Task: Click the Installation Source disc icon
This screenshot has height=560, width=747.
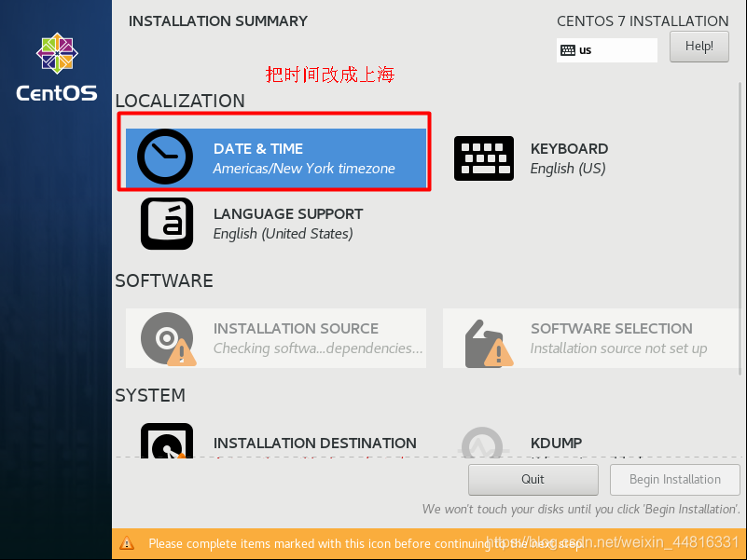Action: (x=168, y=338)
